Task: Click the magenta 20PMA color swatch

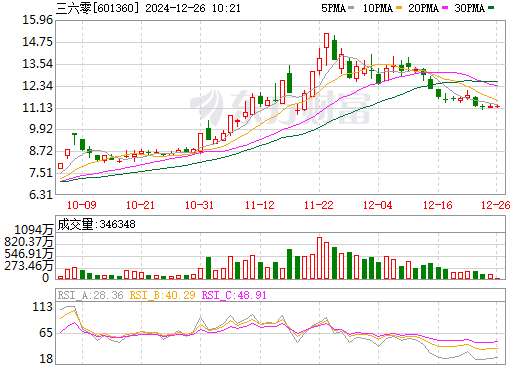Action: [445, 8]
